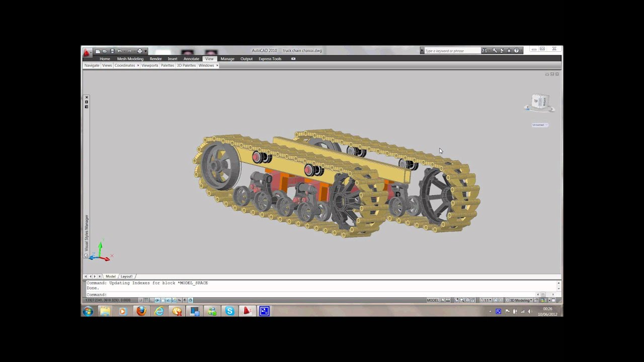Expand the 3D Palettes ribbon panel
The width and height of the screenshot is (644, 362).
186,65
